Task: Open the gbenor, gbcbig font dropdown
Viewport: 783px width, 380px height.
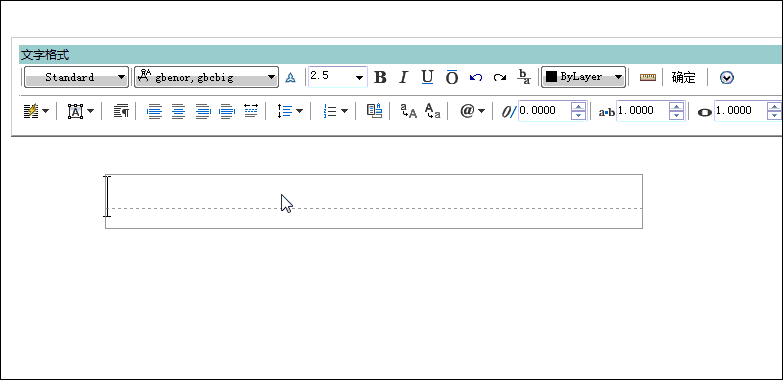Action: (x=206, y=77)
